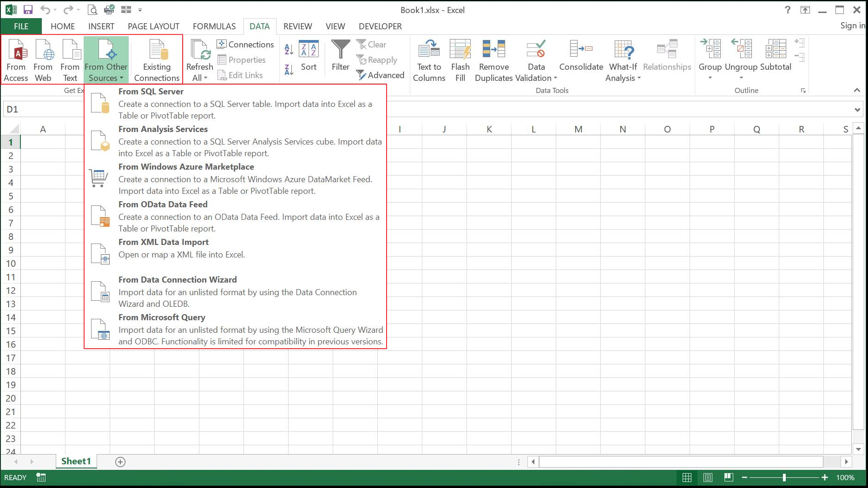Click macro recording icon in status bar
Viewport: 868px width, 488px height.
[41, 477]
